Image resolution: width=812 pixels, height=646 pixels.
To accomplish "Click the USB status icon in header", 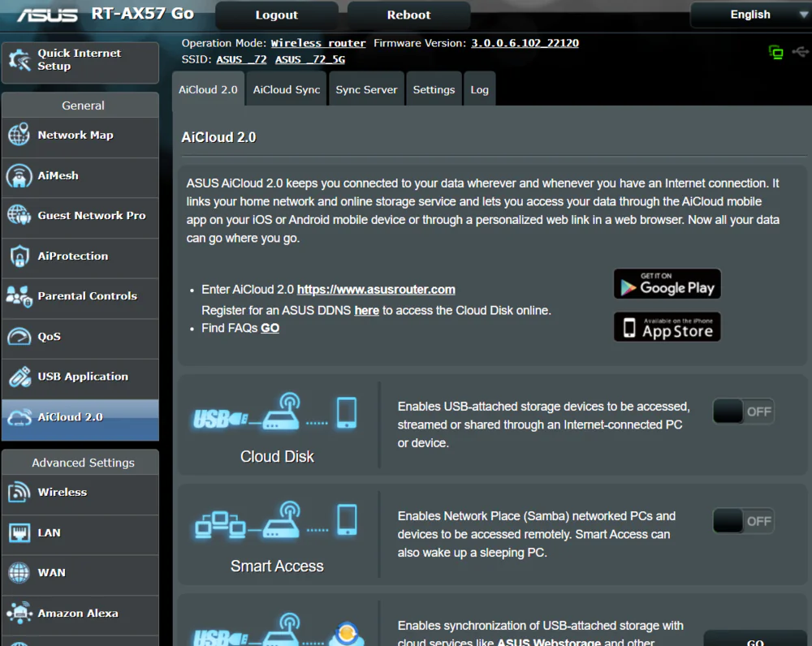I will tap(800, 52).
